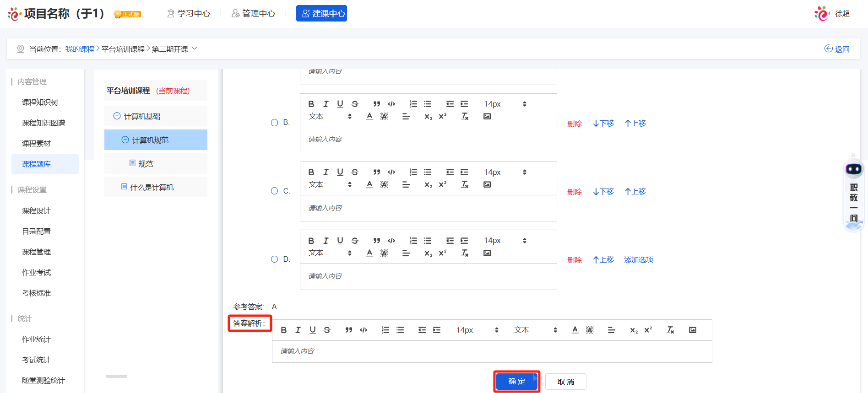The width and height of the screenshot is (868, 393).
Task: Click insert image icon in option D editor
Action: point(487,253)
